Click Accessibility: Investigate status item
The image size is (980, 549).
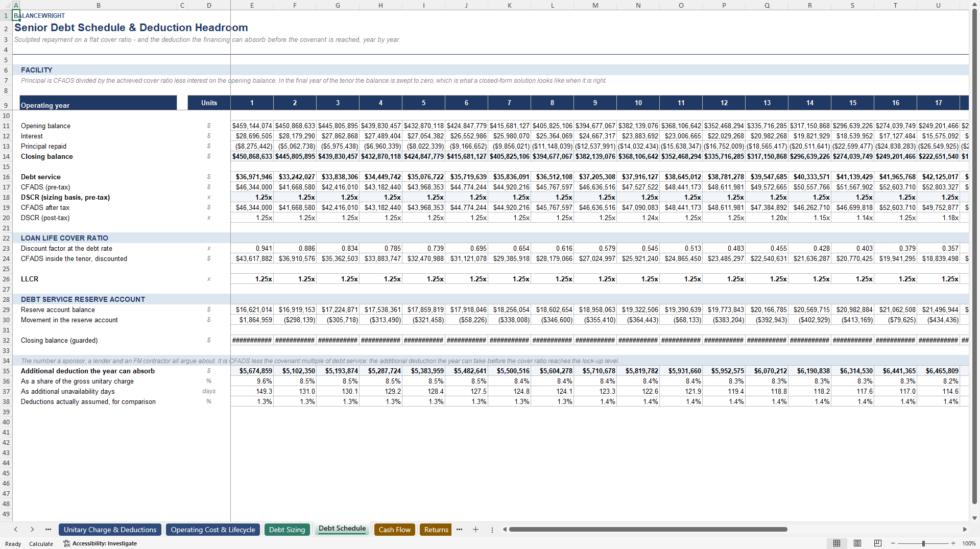[x=100, y=543]
